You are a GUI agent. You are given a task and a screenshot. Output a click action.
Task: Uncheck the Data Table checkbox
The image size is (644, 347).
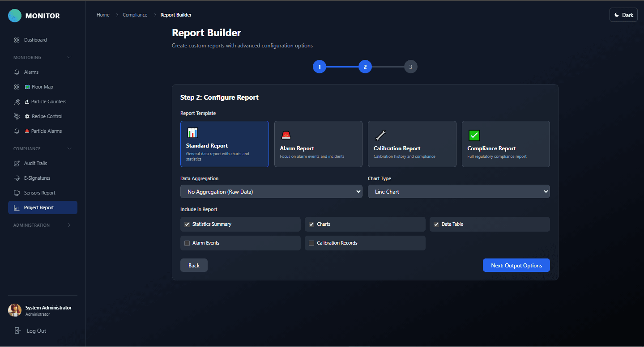click(x=436, y=224)
